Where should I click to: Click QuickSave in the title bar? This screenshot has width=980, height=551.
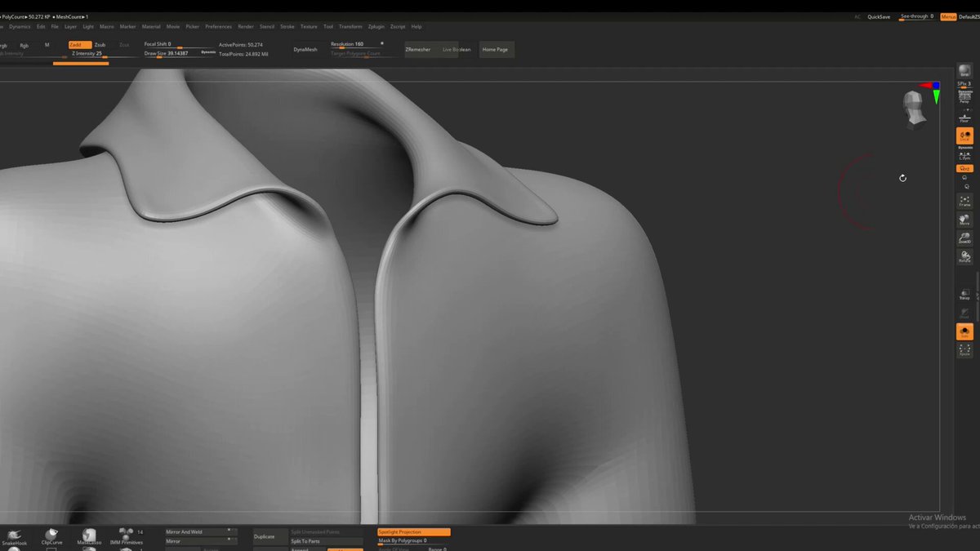pos(879,16)
